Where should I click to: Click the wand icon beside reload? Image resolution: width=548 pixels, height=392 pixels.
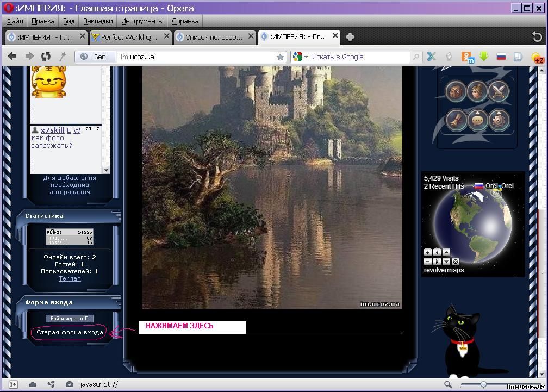(63, 56)
